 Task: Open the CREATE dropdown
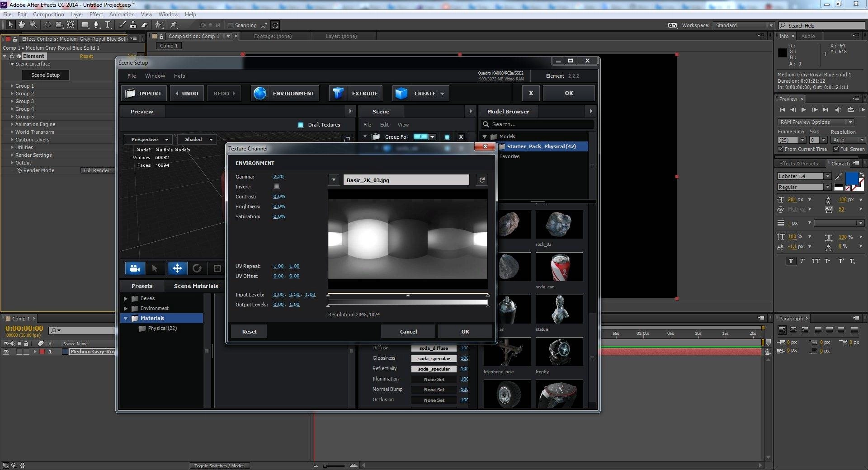tap(420, 94)
